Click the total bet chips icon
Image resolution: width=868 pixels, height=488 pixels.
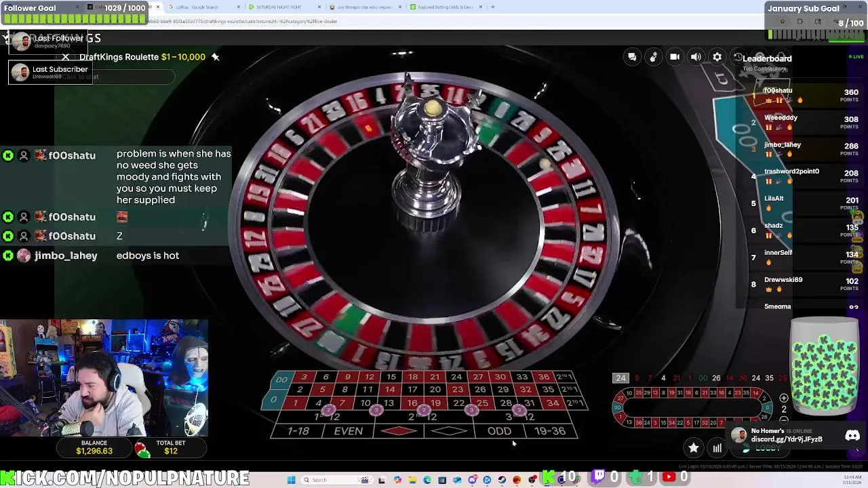coord(141,448)
